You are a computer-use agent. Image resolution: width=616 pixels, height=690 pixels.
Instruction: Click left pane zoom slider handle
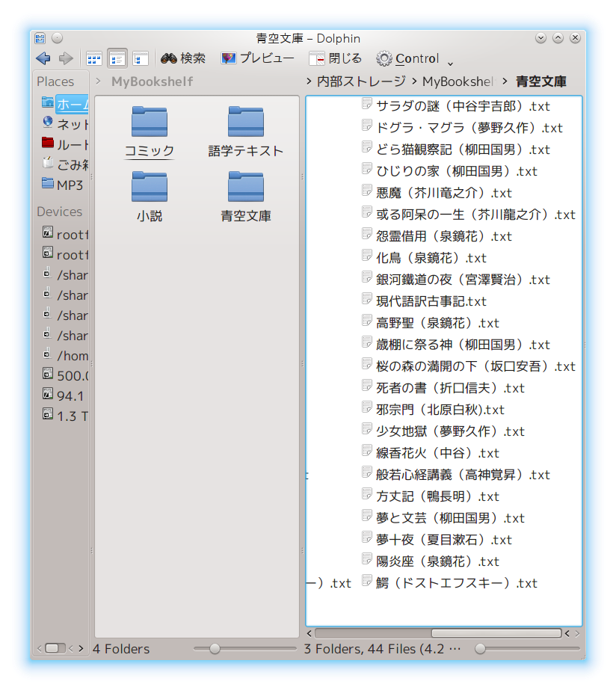point(215,649)
